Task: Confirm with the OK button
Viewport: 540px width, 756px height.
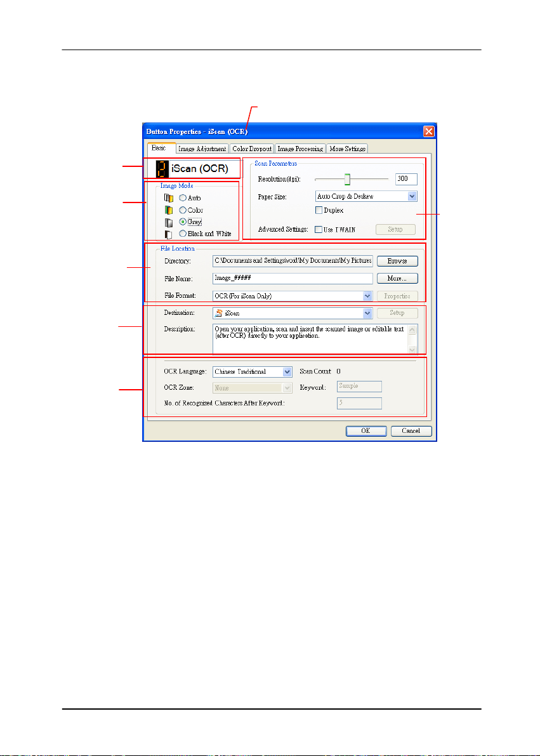Action: tap(366, 431)
